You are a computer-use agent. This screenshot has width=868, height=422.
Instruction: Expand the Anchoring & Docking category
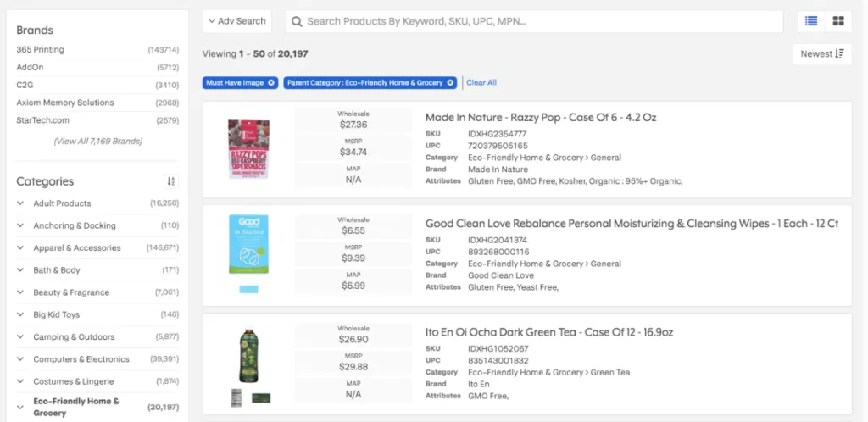[x=20, y=225]
